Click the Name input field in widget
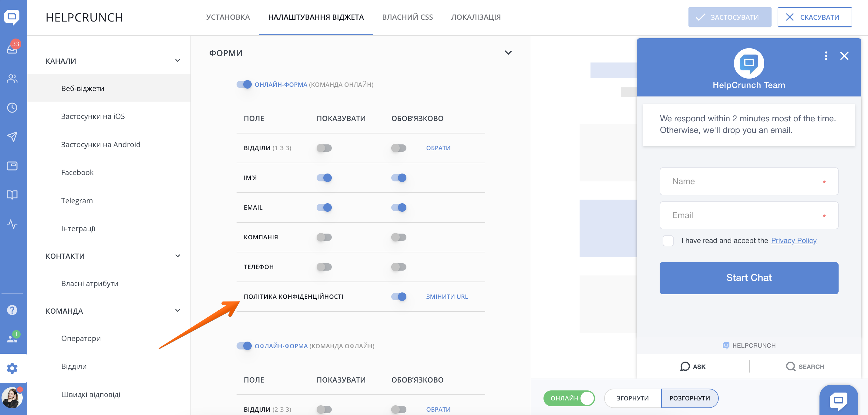The image size is (868, 415). click(749, 181)
